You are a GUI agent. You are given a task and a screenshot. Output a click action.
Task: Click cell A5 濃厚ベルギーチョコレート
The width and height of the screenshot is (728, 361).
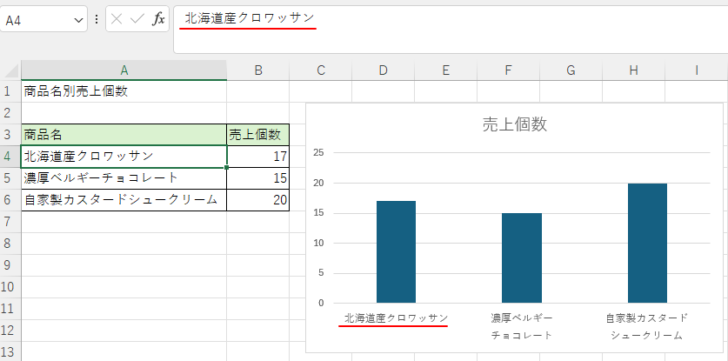click(x=124, y=178)
